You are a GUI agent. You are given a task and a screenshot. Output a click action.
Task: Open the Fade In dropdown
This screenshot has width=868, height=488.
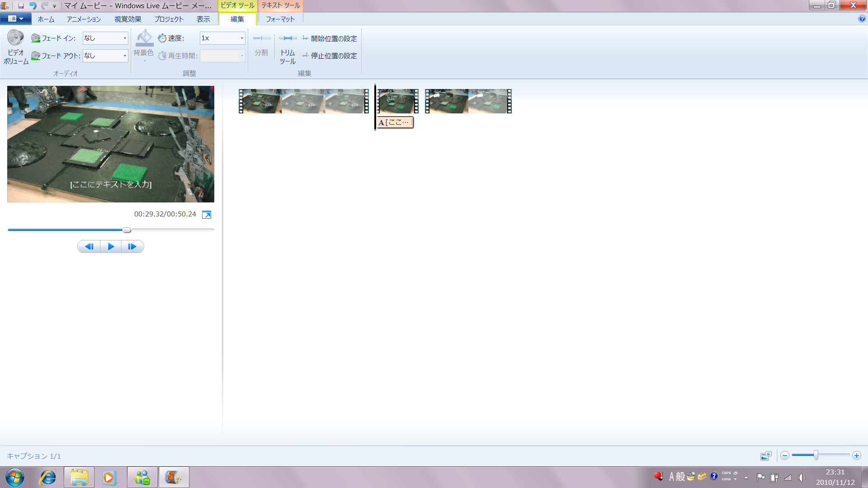click(125, 38)
